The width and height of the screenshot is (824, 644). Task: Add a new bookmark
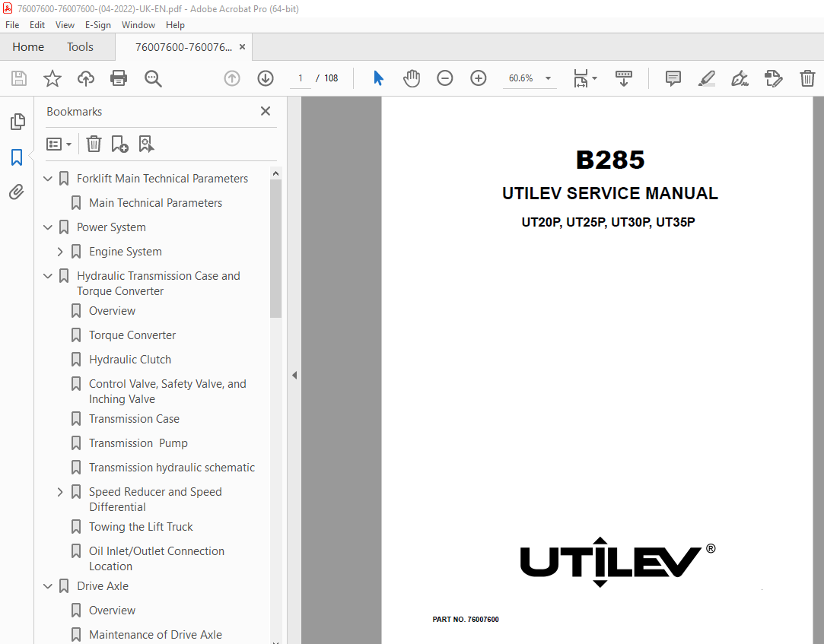(x=119, y=144)
